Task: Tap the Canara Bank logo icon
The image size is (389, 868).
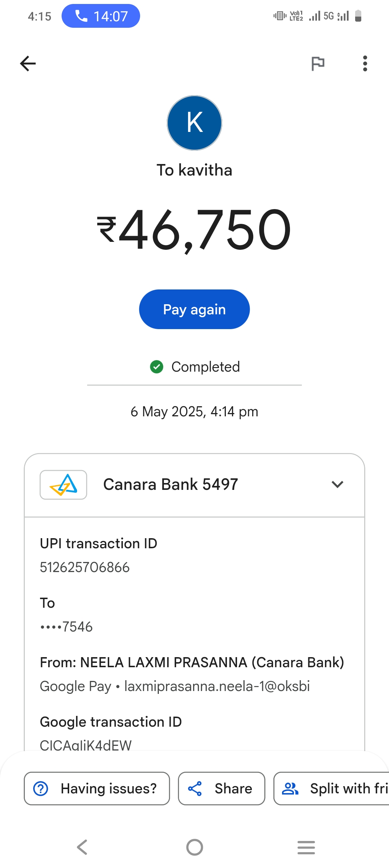Action: coord(63,484)
